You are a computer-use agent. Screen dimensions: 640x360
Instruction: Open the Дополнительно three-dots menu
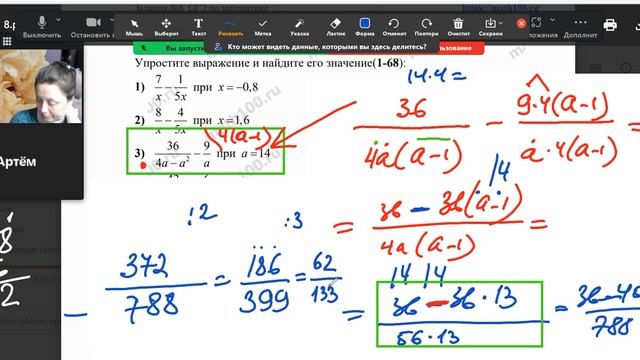point(580,27)
